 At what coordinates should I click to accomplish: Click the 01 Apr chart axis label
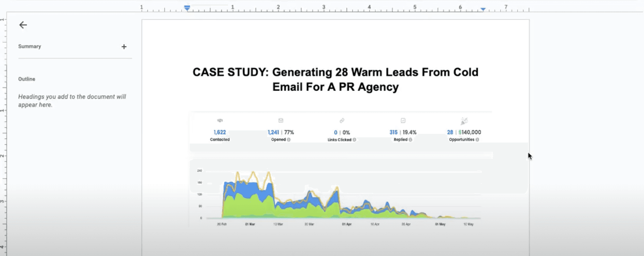pos(347,224)
